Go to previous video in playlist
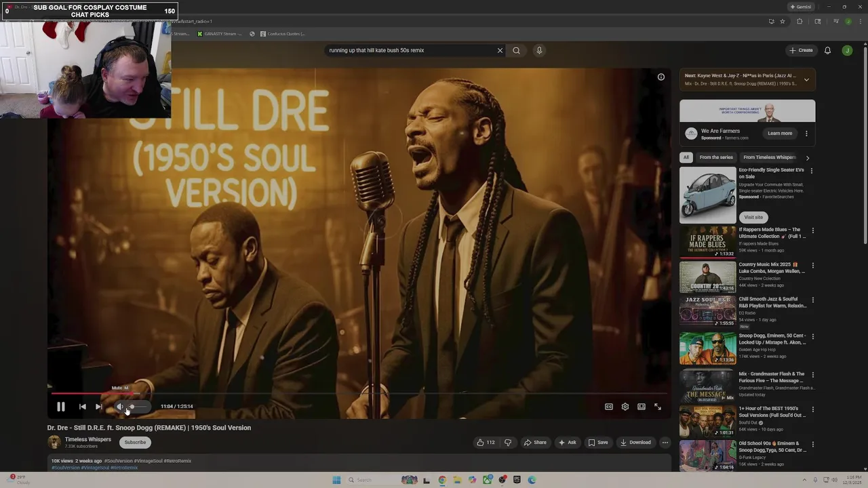This screenshot has width=868, height=488. (x=82, y=407)
